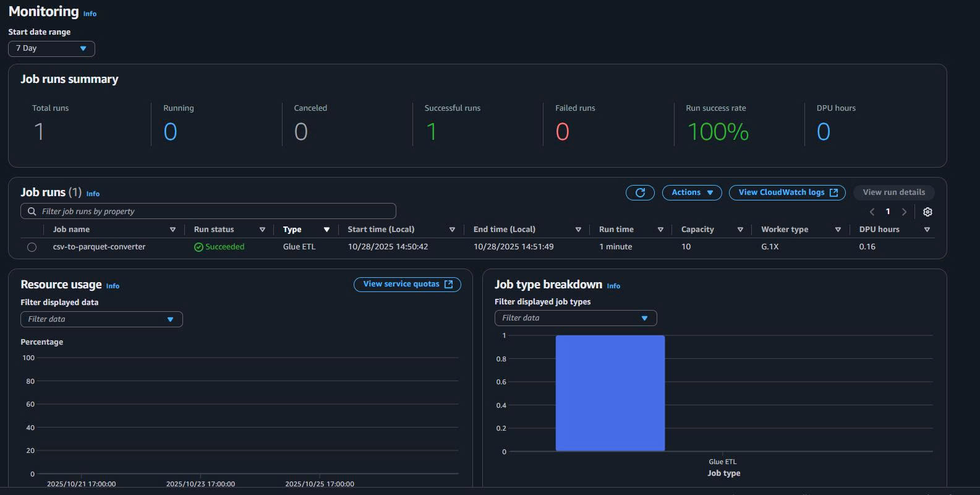Click the next page arrow in pagination

click(904, 212)
